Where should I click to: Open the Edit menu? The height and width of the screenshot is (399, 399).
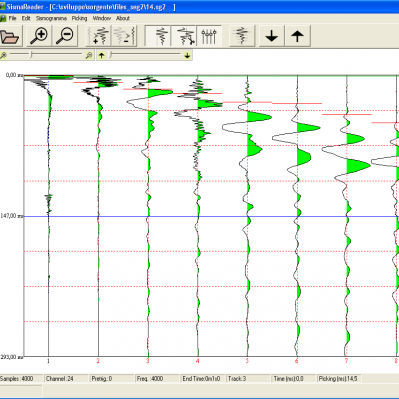click(x=26, y=18)
